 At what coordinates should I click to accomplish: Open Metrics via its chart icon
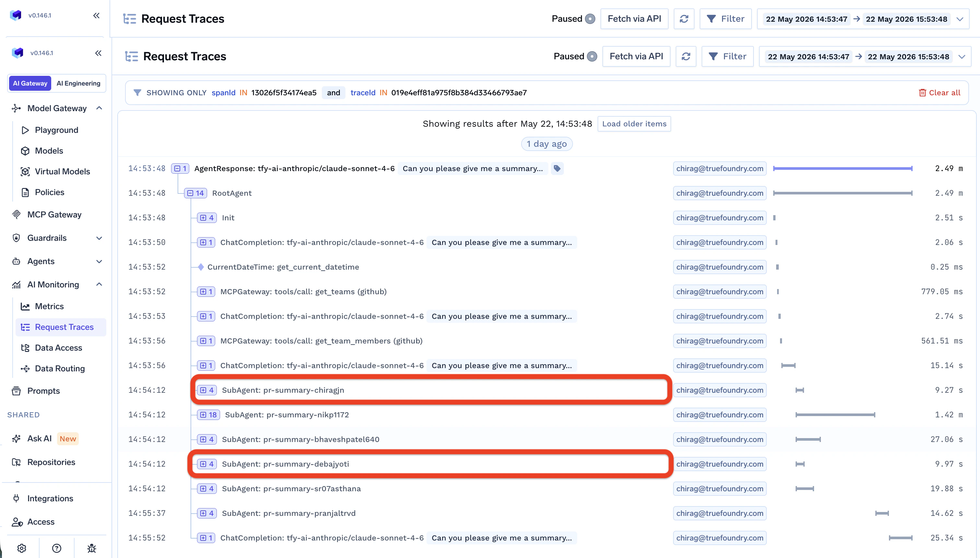[25, 306]
